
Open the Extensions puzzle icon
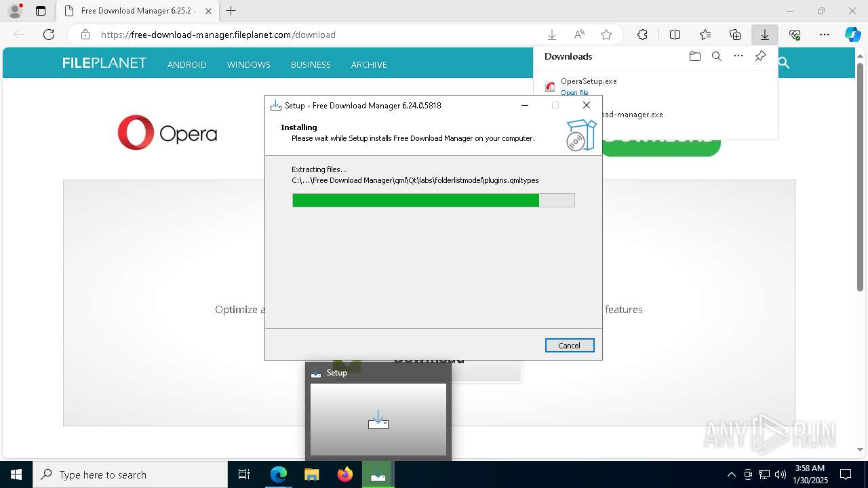pos(642,35)
